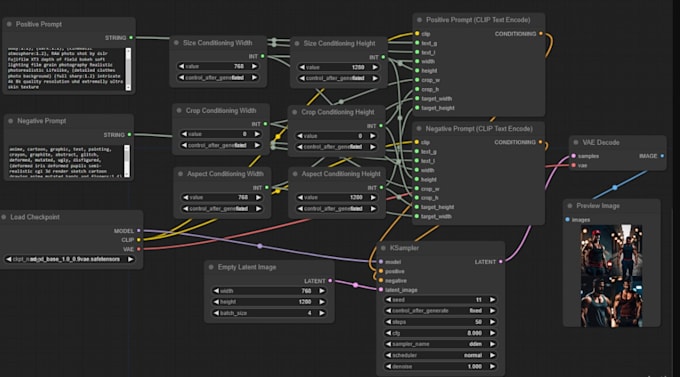The height and width of the screenshot is (377, 680).
Task: Increase value with right arrow in Size Conditioning Width
Action: tap(254, 66)
